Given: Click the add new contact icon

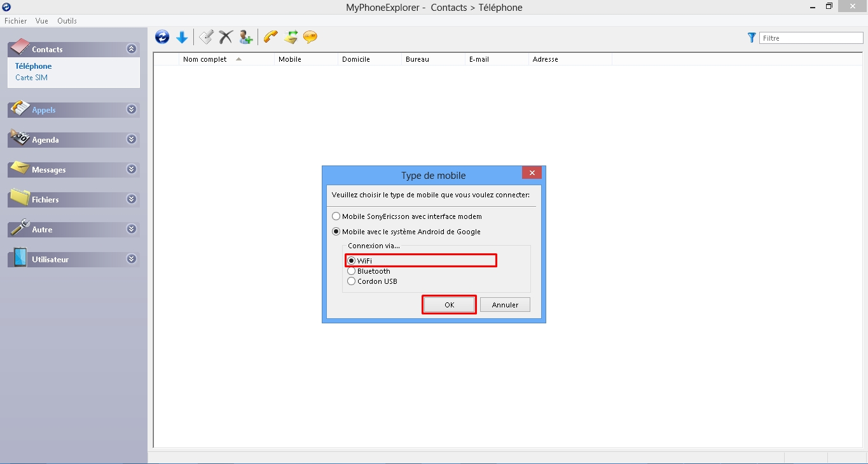Looking at the screenshot, I should point(245,38).
